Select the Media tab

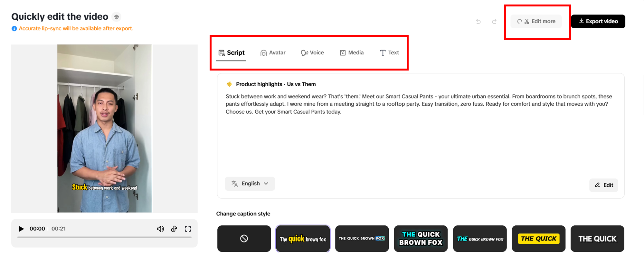[x=351, y=52]
